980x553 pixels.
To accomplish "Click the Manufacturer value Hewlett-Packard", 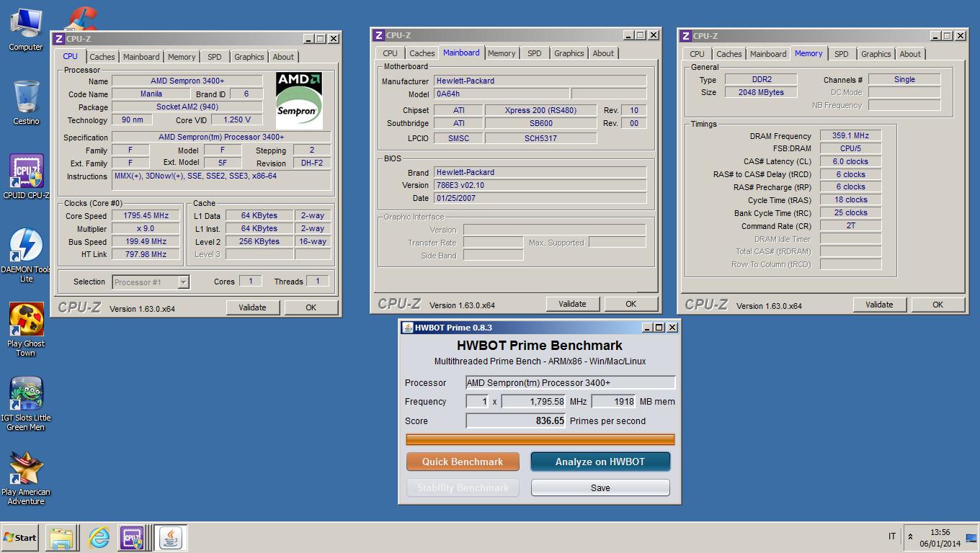I will pos(540,81).
